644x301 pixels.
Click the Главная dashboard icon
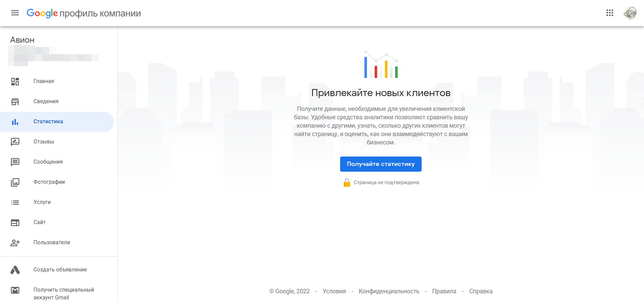coord(15,81)
